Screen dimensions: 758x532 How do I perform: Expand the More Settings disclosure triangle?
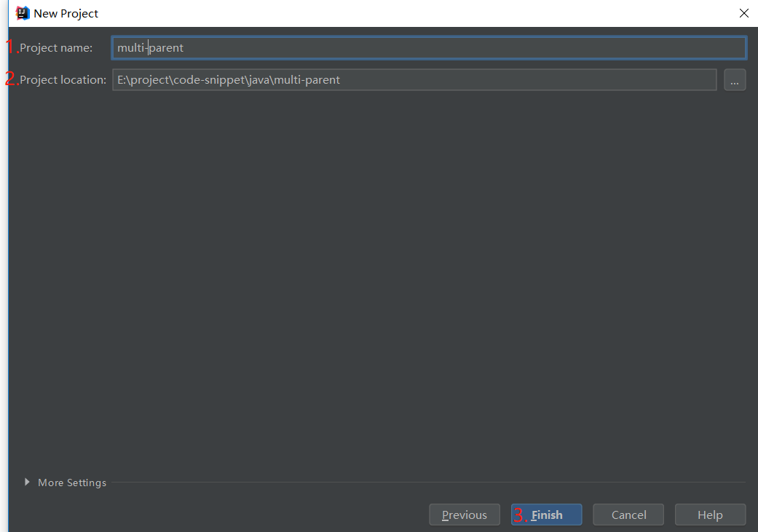28,482
